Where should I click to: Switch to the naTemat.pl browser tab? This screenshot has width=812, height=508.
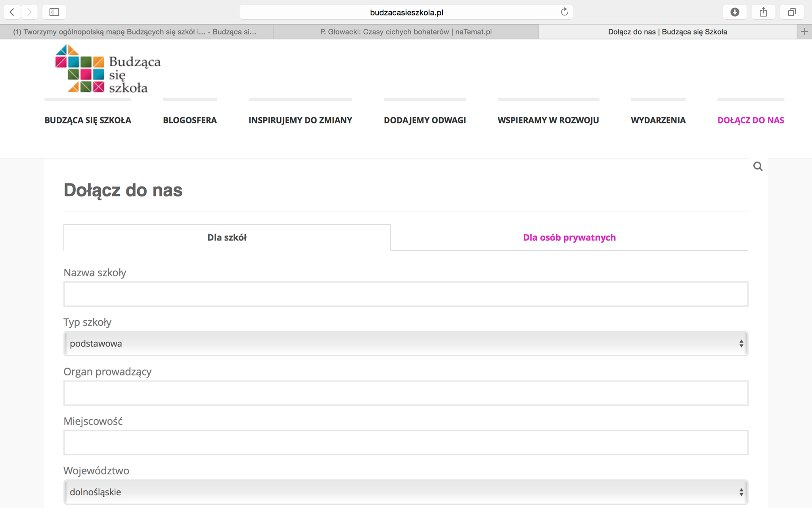[406, 32]
